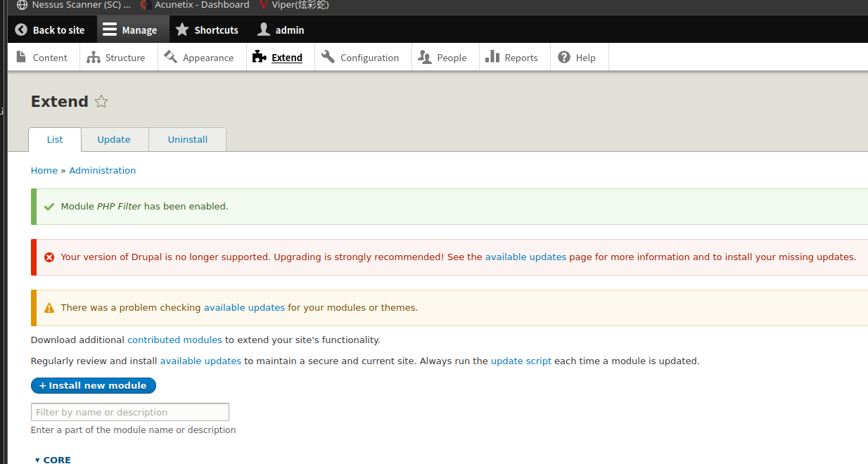Select the Extend menu label
This screenshot has height=464, width=868.
coord(287,58)
